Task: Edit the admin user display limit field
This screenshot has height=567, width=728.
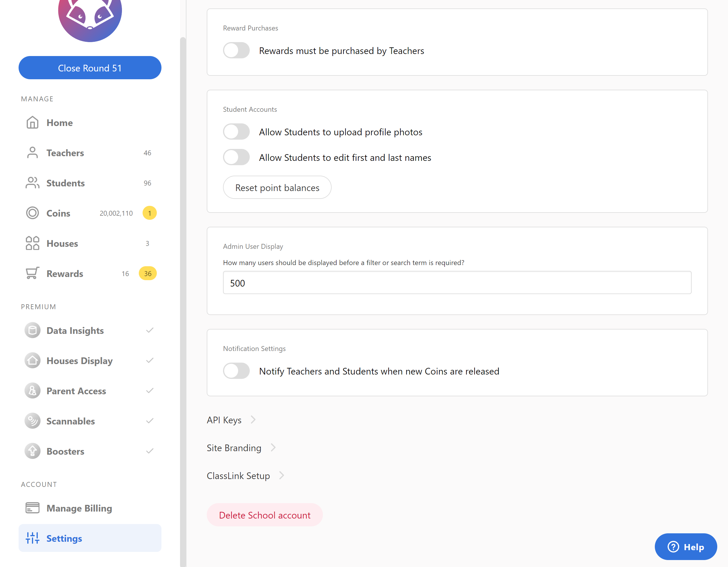Action: (457, 283)
